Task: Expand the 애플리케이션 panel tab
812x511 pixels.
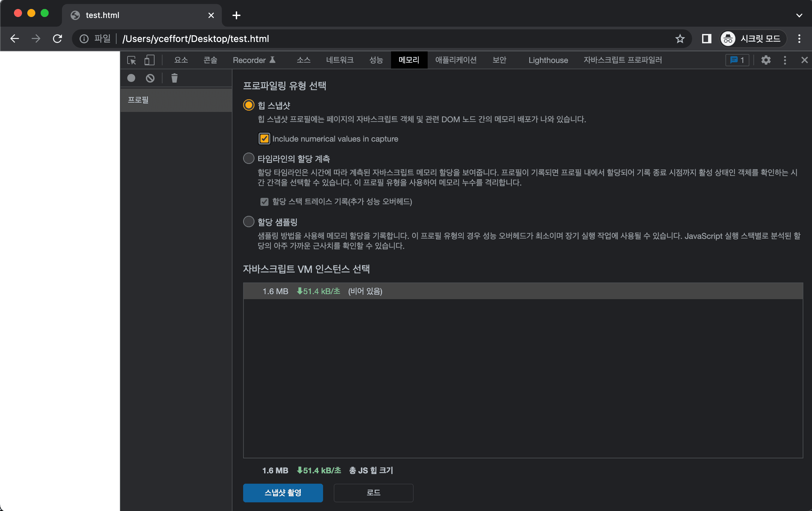Action: [457, 59]
